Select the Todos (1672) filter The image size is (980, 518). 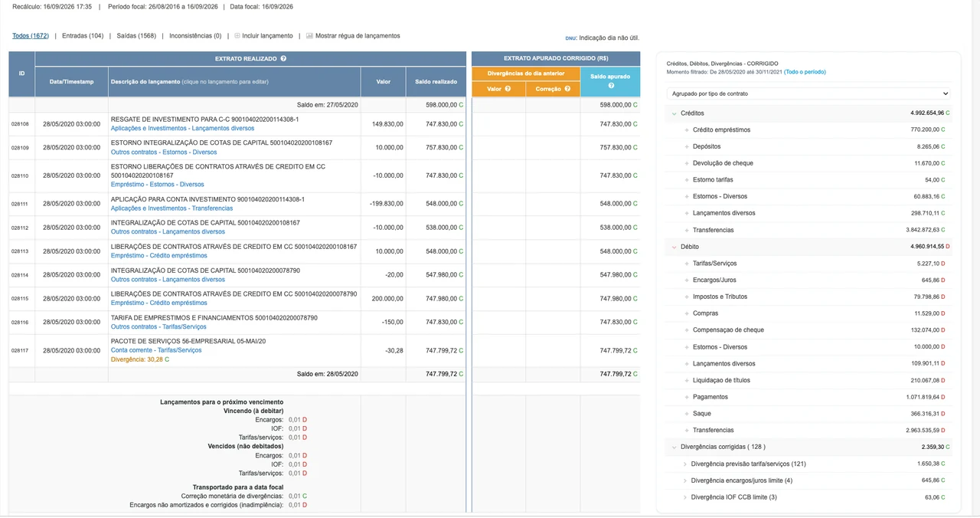point(31,36)
